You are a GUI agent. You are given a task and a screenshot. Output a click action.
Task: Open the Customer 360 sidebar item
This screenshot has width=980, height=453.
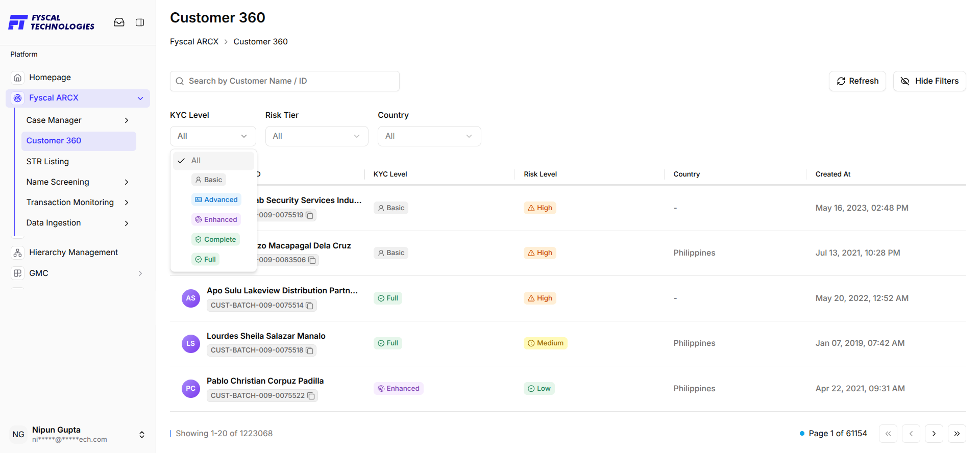click(x=79, y=141)
